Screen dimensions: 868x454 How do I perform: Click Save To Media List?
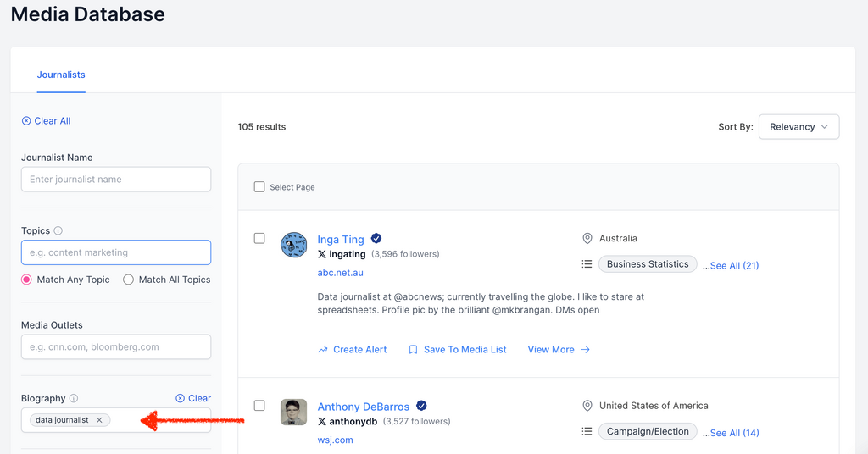pyautogui.click(x=457, y=349)
